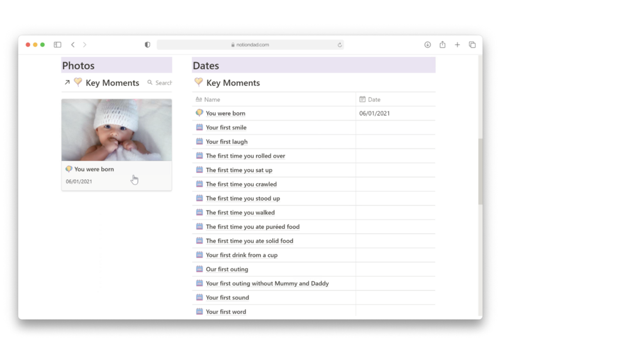Open the Dates Key Moments title
The image size is (644, 362).
pos(233,83)
